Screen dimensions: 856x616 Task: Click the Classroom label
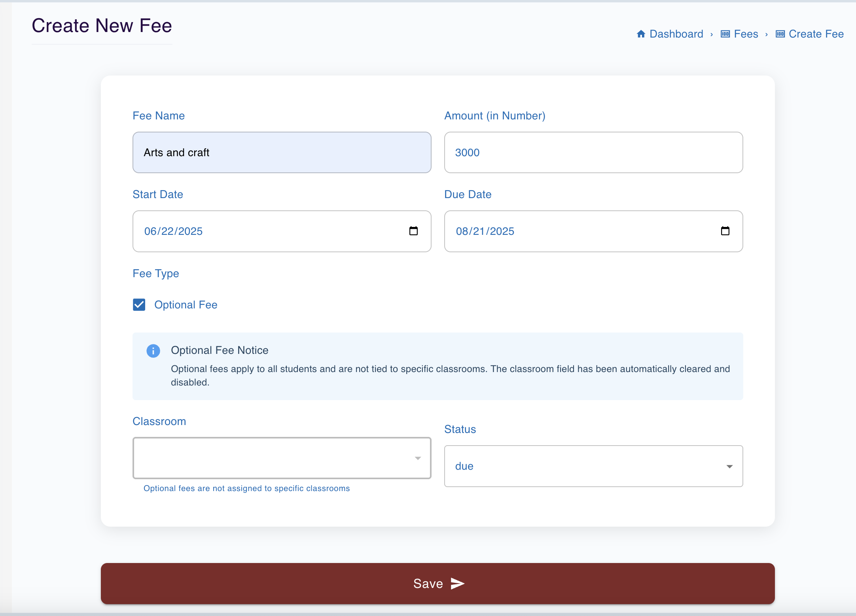click(x=159, y=421)
